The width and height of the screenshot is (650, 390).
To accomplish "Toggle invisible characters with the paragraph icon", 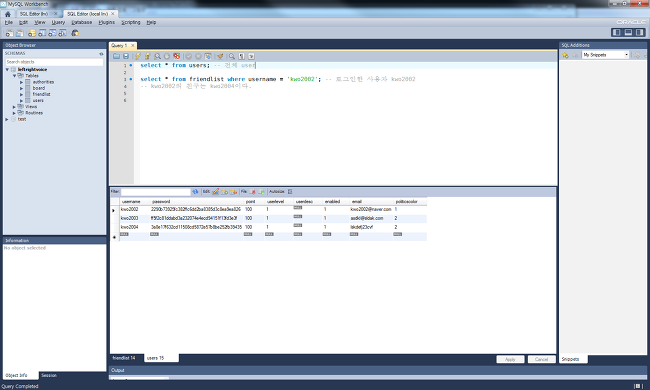I will click(241, 56).
